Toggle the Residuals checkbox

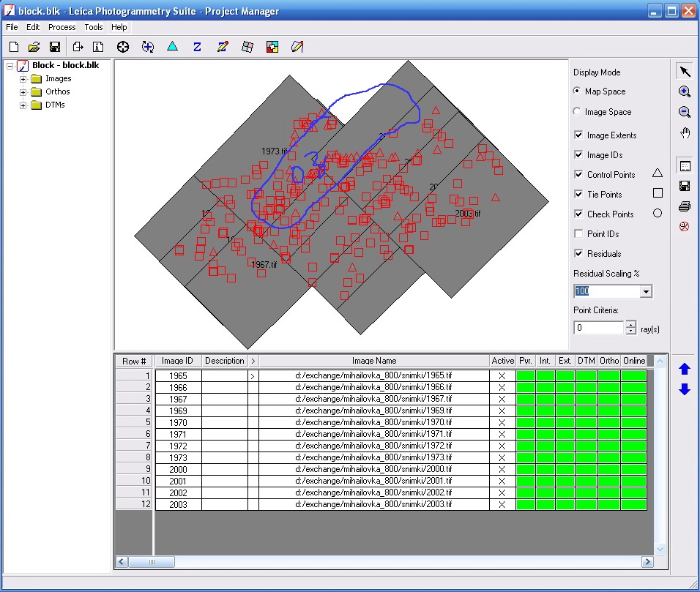click(579, 254)
